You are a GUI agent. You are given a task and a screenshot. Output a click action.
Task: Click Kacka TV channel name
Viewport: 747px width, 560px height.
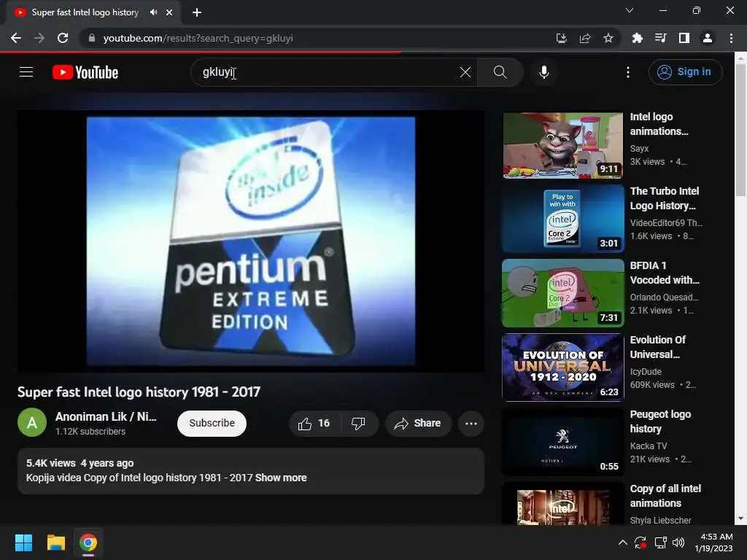point(649,446)
